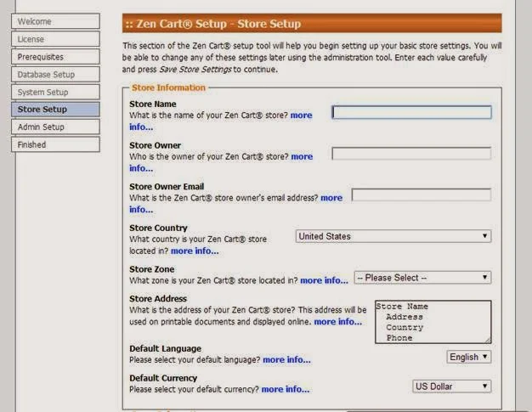
Task: Open more info link for Store Country
Action: click(195, 251)
